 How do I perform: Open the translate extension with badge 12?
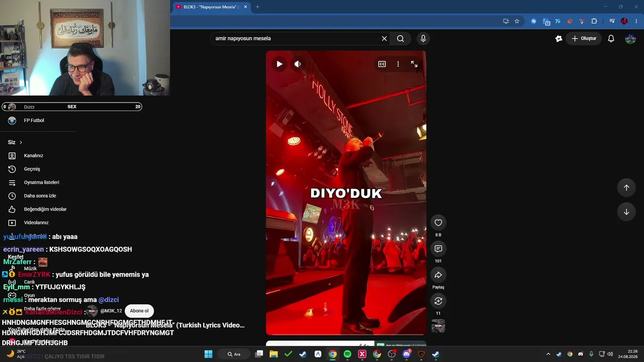(x=546, y=22)
